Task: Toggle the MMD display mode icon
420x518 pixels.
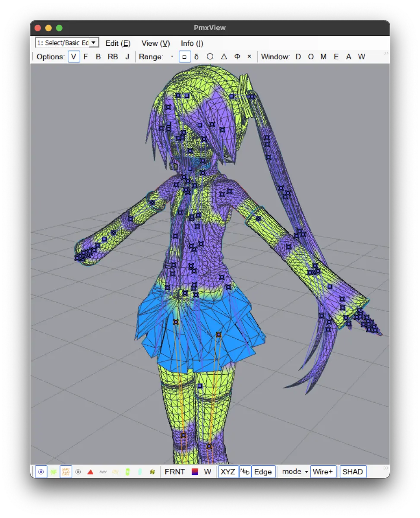Action: click(245, 472)
